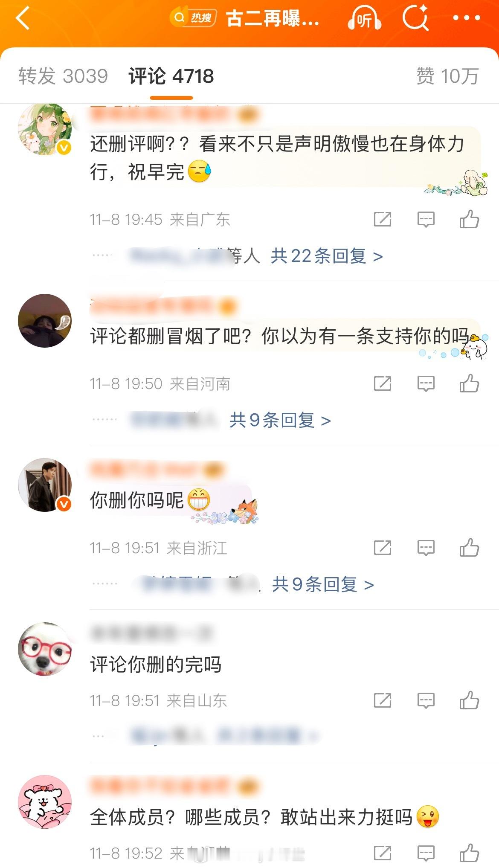
Task: Repost the 河南 comment
Action: point(383,383)
